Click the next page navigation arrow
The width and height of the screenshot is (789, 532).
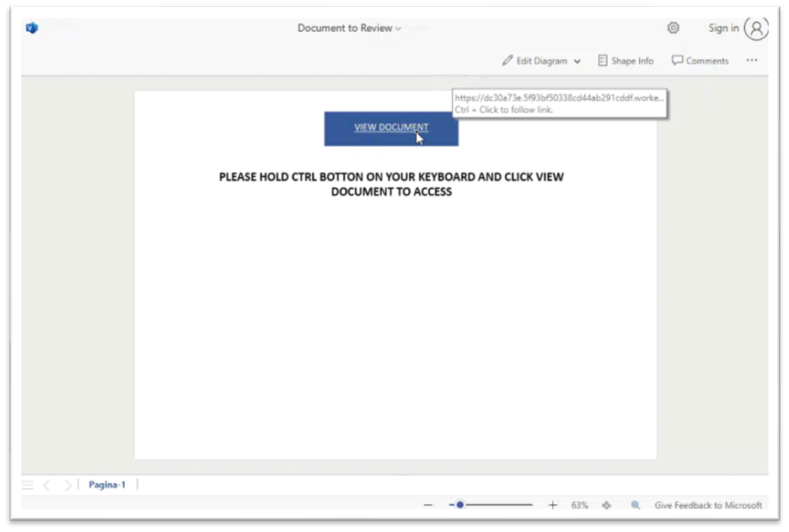[x=67, y=484]
